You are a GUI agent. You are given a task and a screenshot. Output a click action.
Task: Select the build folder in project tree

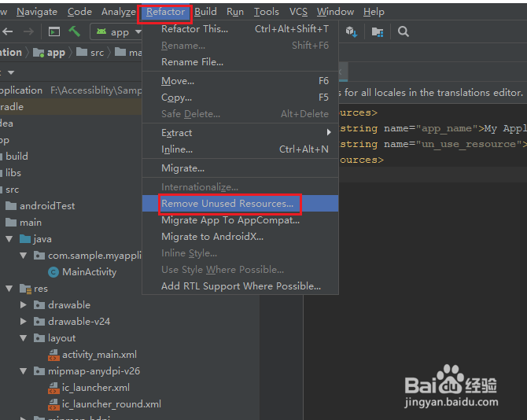click(x=17, y=157)
